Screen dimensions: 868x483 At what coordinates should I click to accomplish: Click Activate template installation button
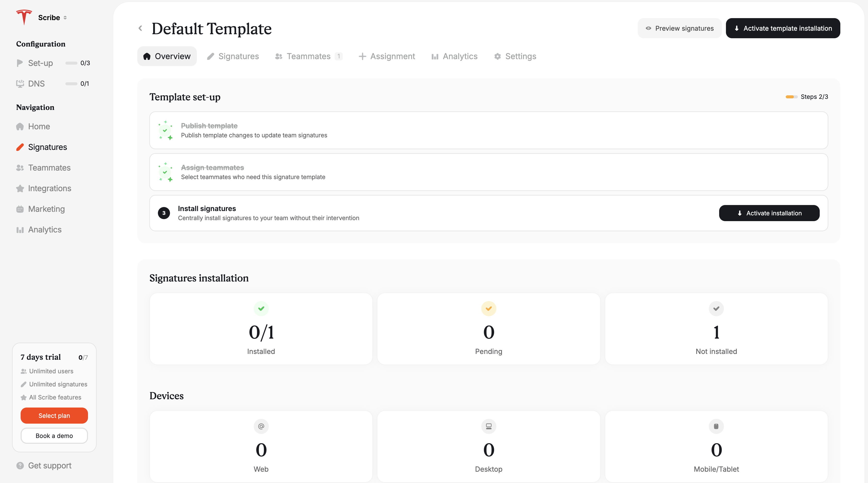[x=783, y=28]
